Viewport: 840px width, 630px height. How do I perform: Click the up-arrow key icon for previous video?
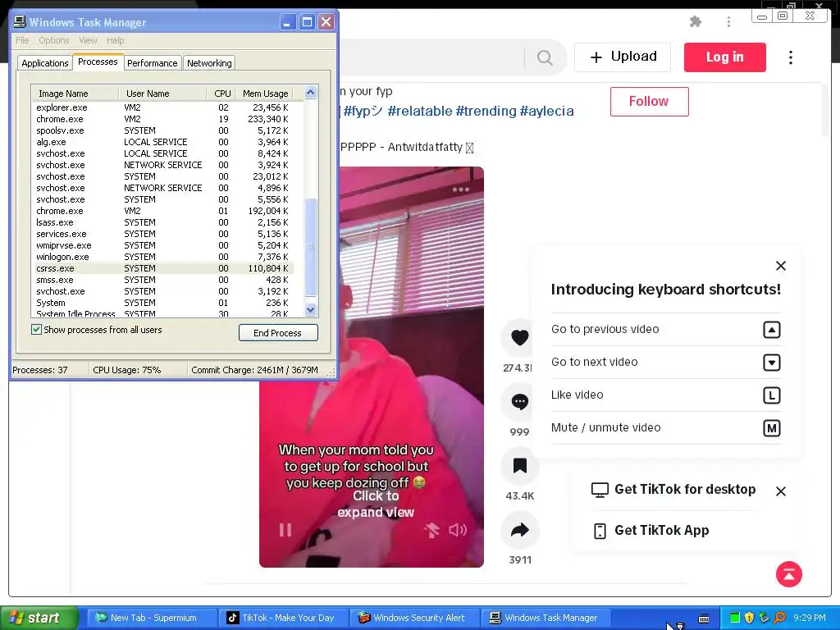coord(771,330)
